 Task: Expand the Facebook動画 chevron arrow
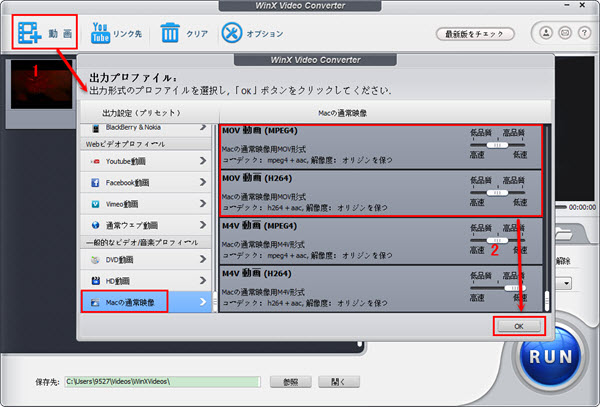tap(203, 182)
